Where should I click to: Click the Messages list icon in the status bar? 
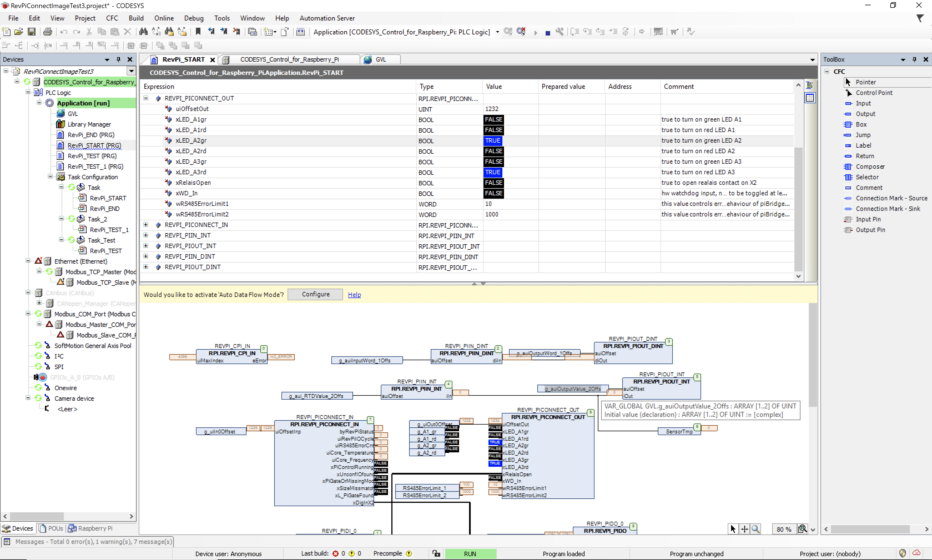(x=6, y=541)
